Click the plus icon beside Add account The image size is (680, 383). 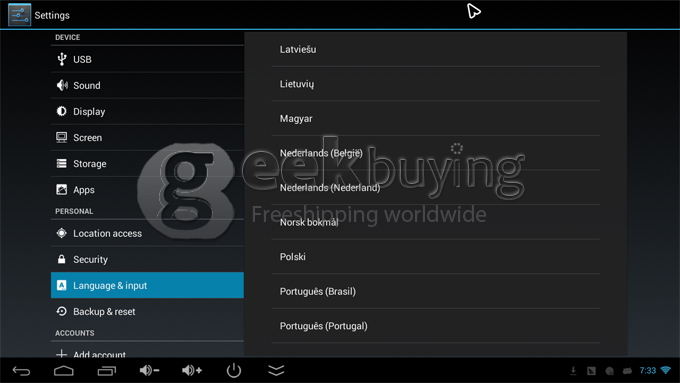(62, 354)
